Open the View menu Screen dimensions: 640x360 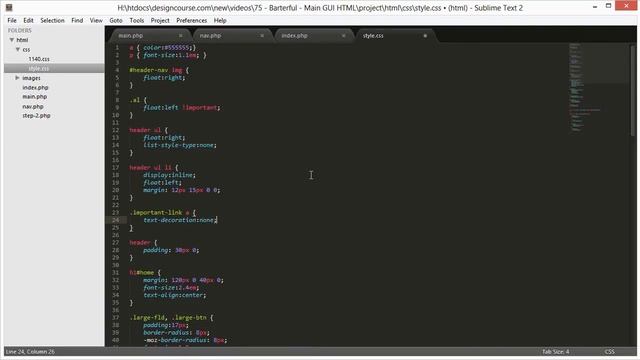coord(96,20)
